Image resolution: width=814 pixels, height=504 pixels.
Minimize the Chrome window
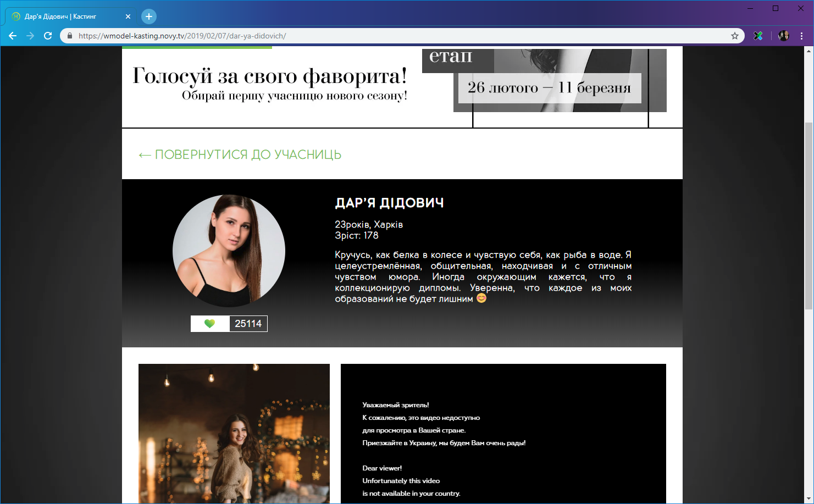pos(750,8)
